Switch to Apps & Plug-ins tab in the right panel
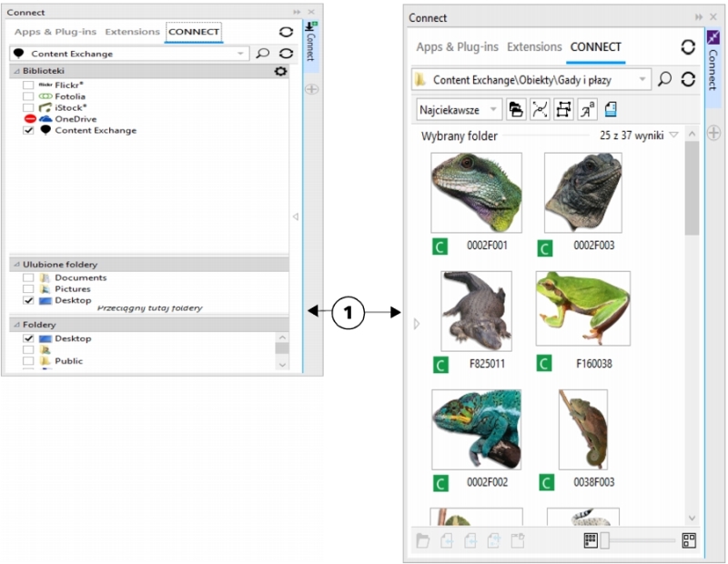This screenshot has height=564, width=728. 457,47
